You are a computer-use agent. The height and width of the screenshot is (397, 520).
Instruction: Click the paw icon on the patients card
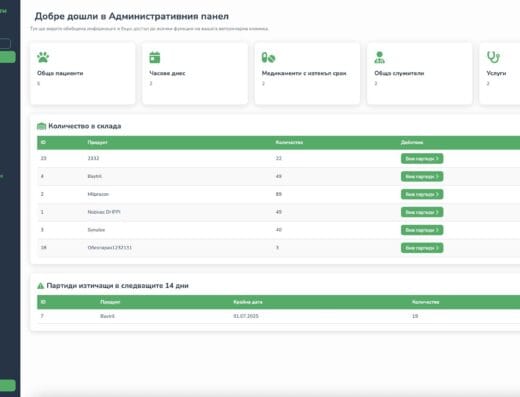(x=43, y=57)
